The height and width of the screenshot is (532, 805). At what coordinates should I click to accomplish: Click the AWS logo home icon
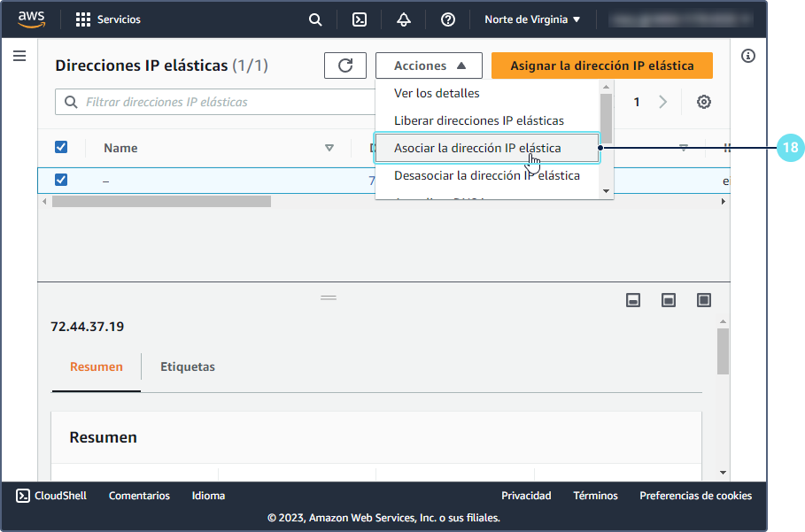click(32, 19)
